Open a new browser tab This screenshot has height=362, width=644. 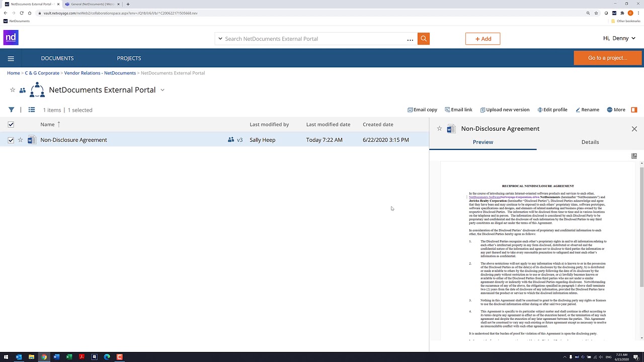click(128, 4)
